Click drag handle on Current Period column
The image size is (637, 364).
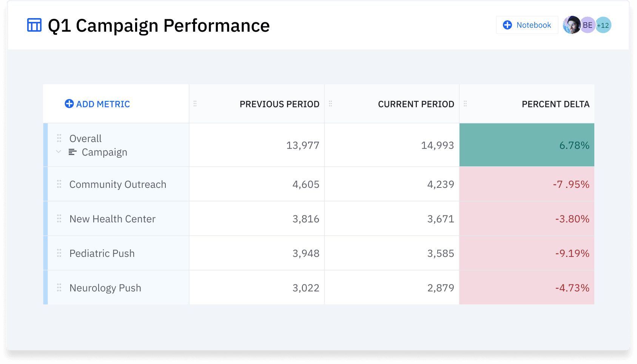click(330, 104)
